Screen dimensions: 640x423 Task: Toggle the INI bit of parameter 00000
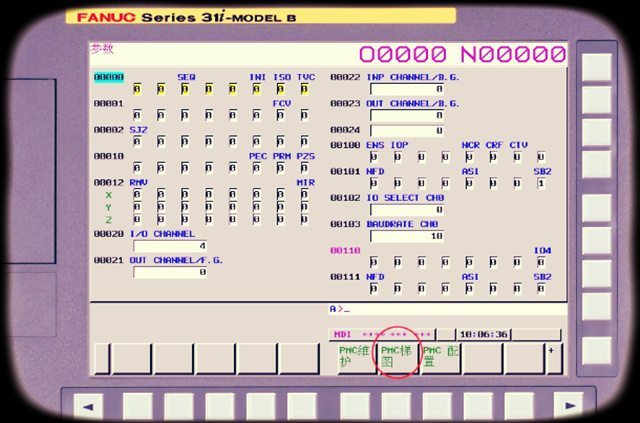click(256, 89)
